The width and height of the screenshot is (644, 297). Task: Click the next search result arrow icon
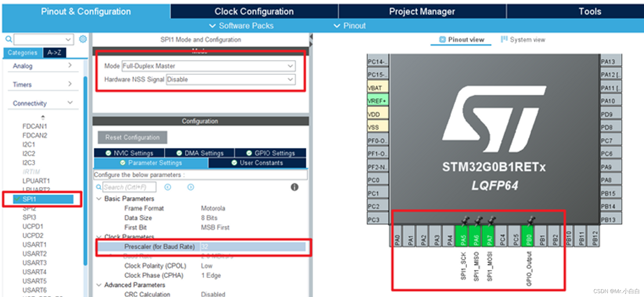(x=191, y=187)
